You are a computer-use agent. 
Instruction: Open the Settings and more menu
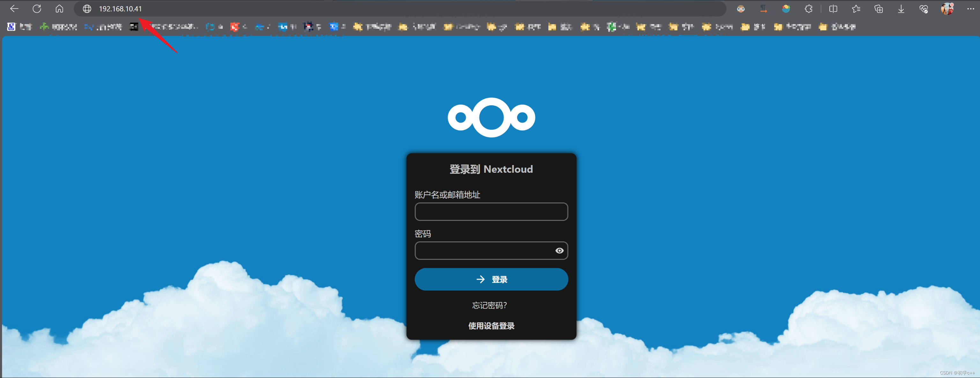(970, 8)
